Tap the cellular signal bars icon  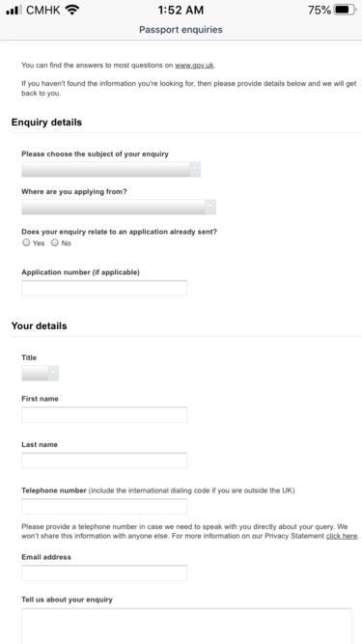14,10
